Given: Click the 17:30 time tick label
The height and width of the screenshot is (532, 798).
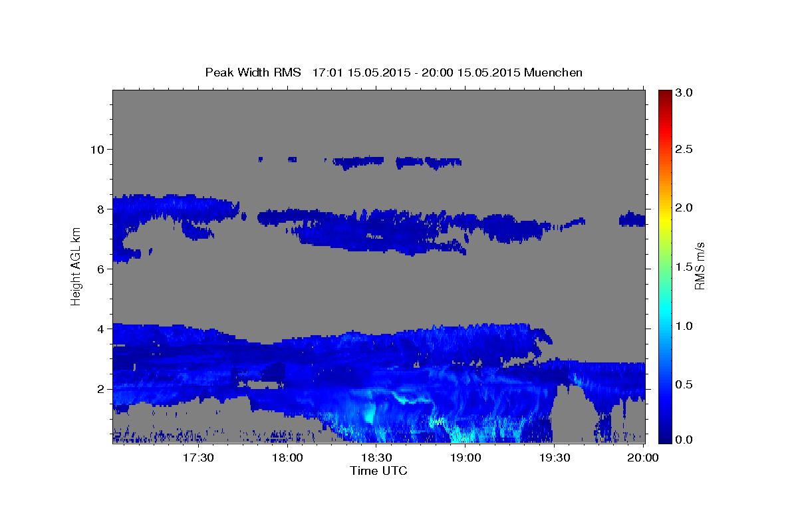Looking at the screenshot, I should pos(199,458).
